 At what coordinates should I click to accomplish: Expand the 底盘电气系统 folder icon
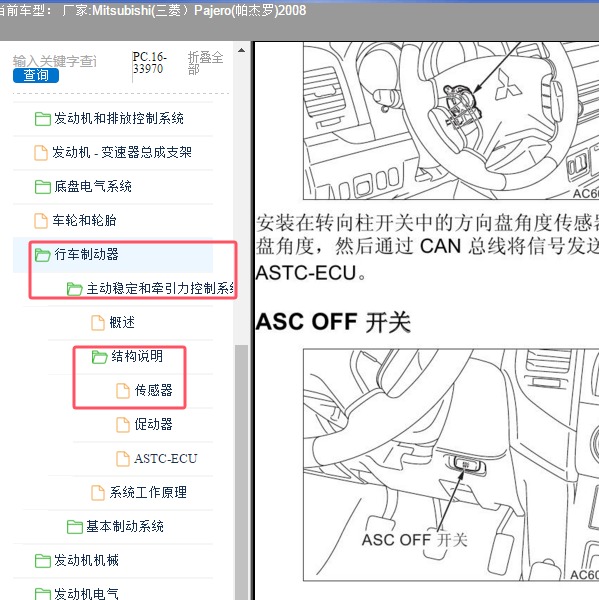pos(42,187)
